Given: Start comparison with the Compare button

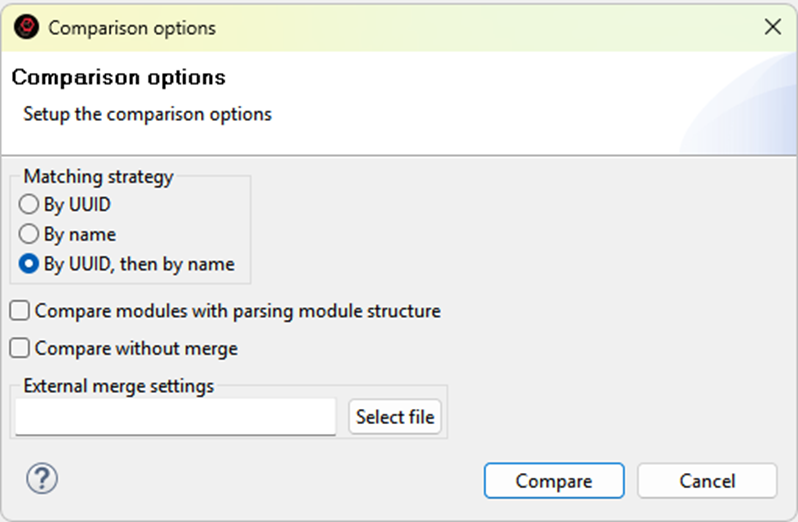Looking at the screenshot, I should [554, 481].
